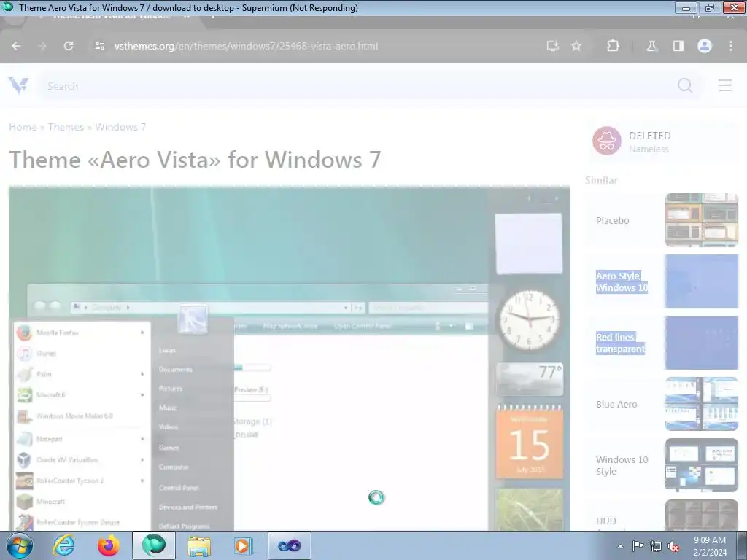
Task: Open Windows Media Player taskbar icon
Action: click(244, 545)
